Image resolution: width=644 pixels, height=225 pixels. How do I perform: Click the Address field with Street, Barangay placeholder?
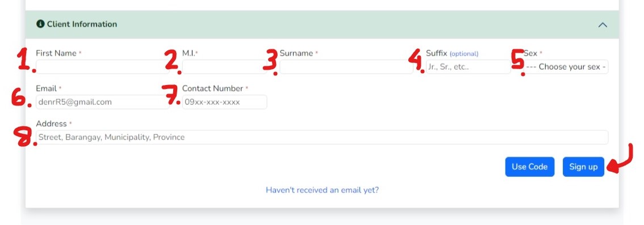[322, 137]
